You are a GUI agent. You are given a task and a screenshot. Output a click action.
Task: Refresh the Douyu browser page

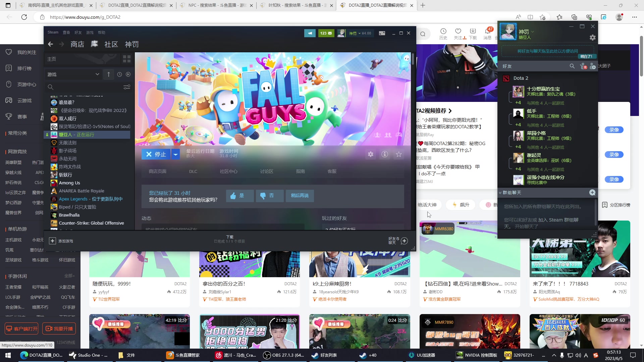point(24,17)
